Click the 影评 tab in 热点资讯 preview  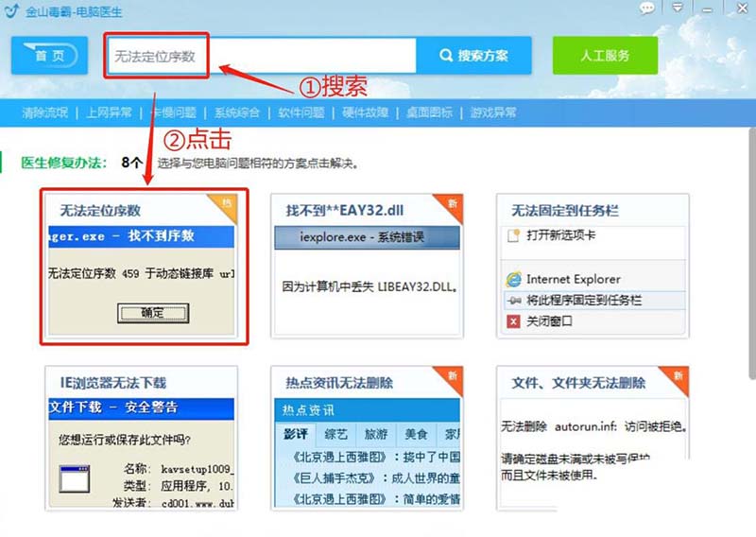tap(295, 434)
